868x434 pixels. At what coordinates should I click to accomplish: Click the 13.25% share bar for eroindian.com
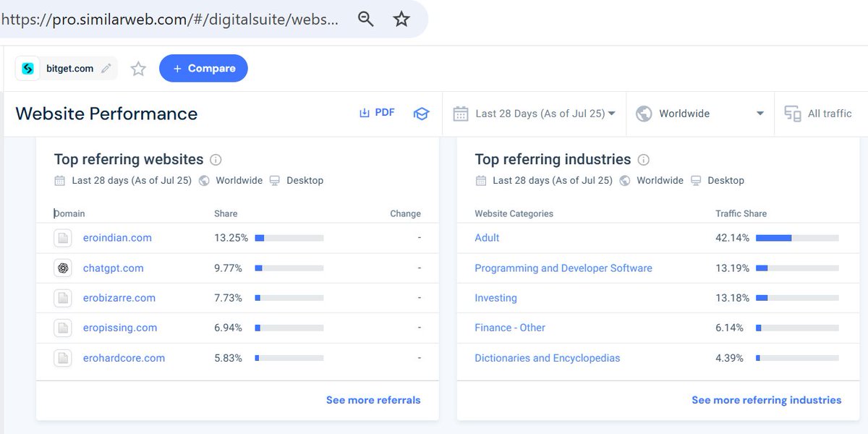[x=289, y=238]
